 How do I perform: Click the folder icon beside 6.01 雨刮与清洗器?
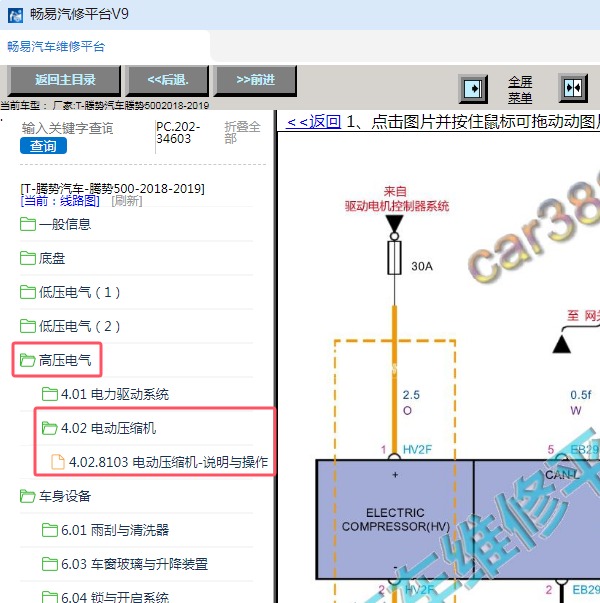pos(50,530)
